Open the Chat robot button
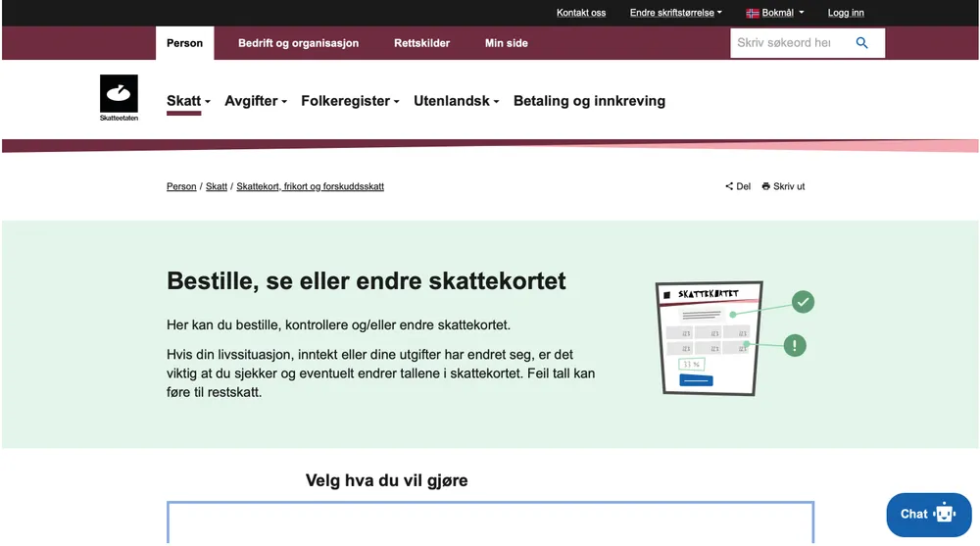The image size is (980, 546). pyautogui.click(x=928, y=514)
